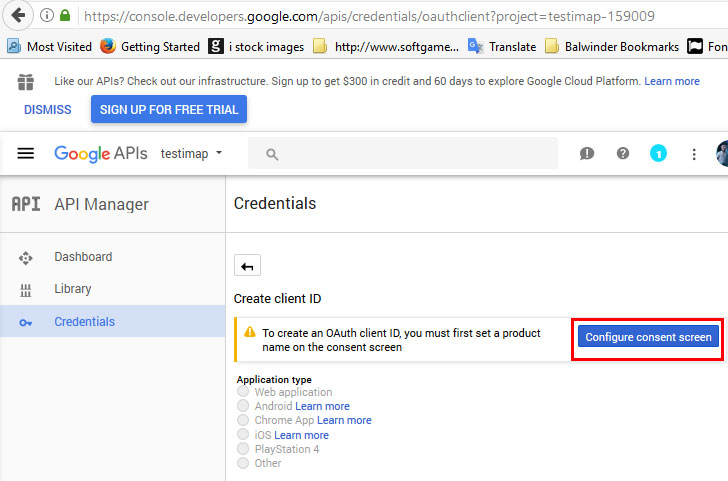This screenshot has width=728, height=481.
Task: Click the browser back navigation arrow
Action: click(18, 16)
